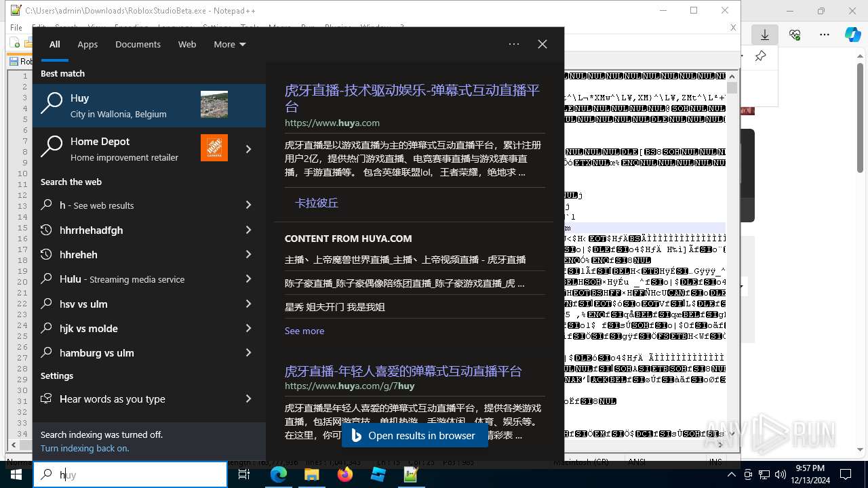This screenshot has width=868, height=488.
Task: Open the File menu in Notepad++
Action: pos(16,28)
